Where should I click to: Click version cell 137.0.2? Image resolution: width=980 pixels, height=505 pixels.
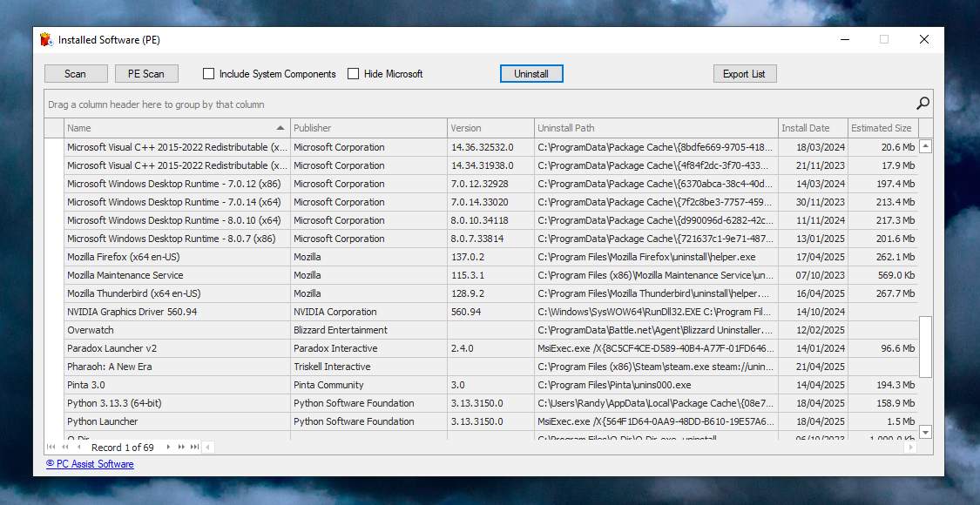coord(490,257)
